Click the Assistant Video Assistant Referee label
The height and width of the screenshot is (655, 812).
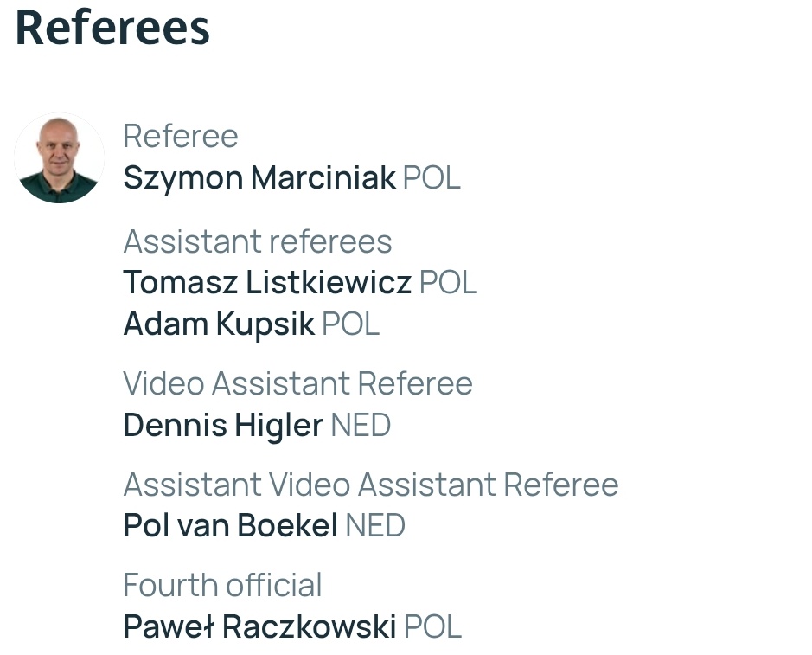point(371,485)
